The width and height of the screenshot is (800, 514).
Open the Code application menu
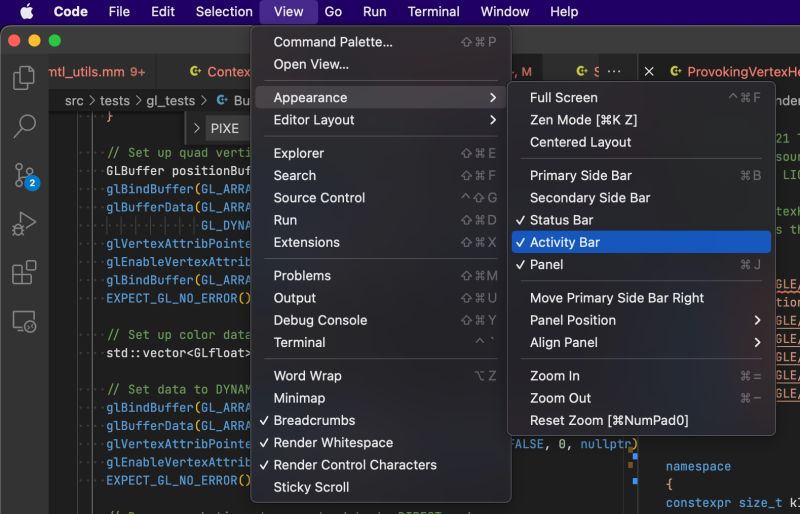coord(70,11)
